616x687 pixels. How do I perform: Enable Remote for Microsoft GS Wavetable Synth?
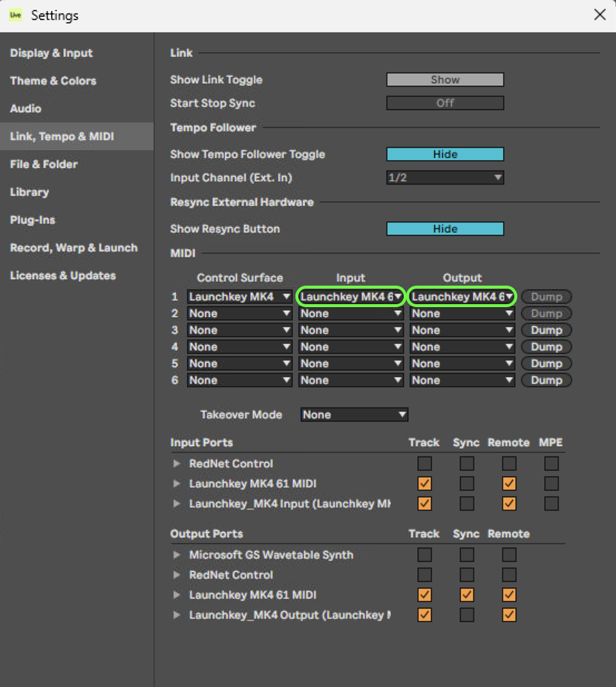(x=509, y=555)
